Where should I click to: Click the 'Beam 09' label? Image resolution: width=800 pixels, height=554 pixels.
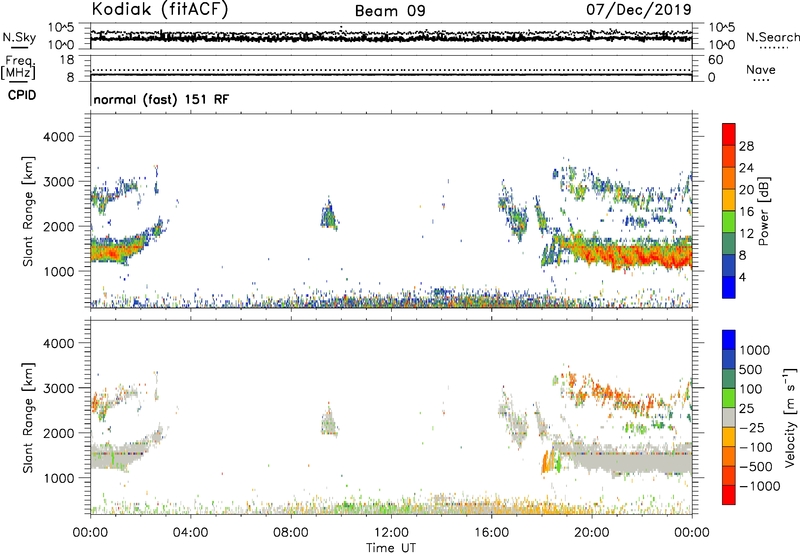[390, 11]
